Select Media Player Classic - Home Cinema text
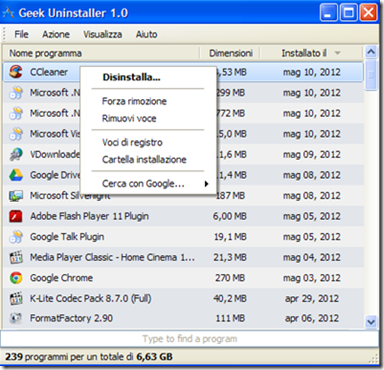 coord(112,257)
